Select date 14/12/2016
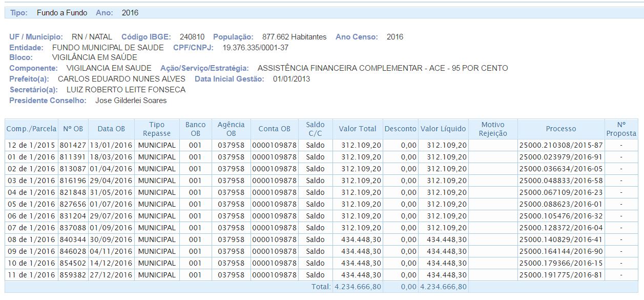 (x=111, y=263)
